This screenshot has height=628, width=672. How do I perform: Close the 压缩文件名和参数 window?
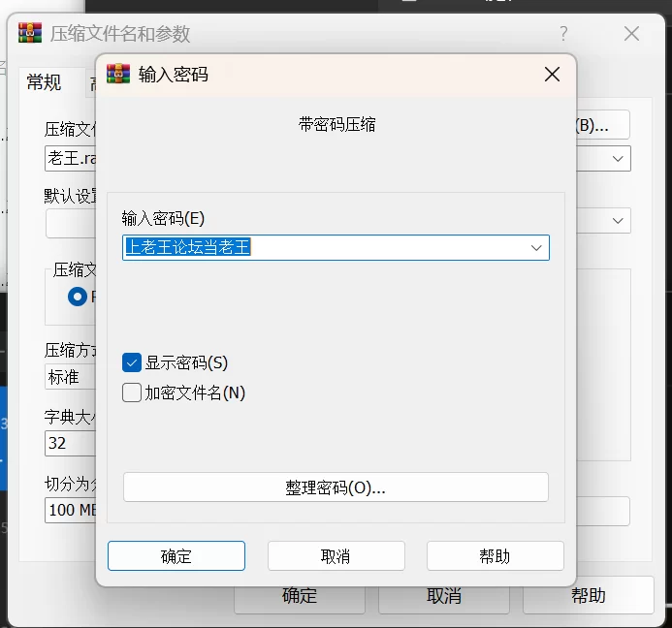[x=631, y=34]
